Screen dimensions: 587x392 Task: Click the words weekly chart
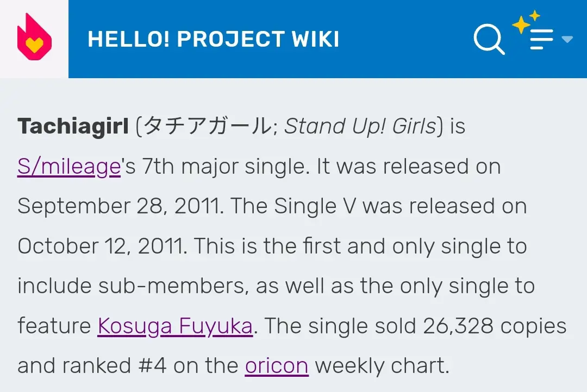(x=382, y=366)
